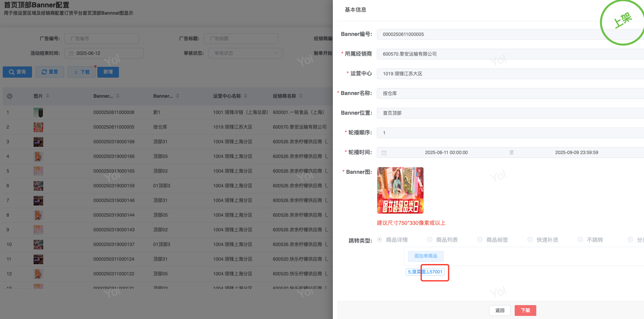The width and height of the screenshot is (644, 319).
Task: Open thumbnail of banner 0000250319000159
Action: coord(38,186)
